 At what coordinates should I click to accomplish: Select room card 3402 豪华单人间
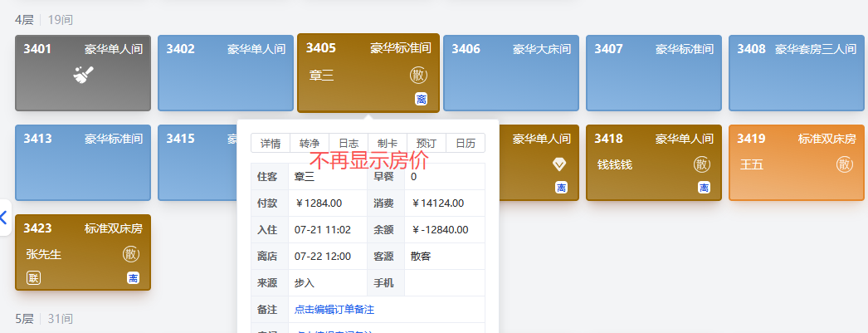coord(226,73)
